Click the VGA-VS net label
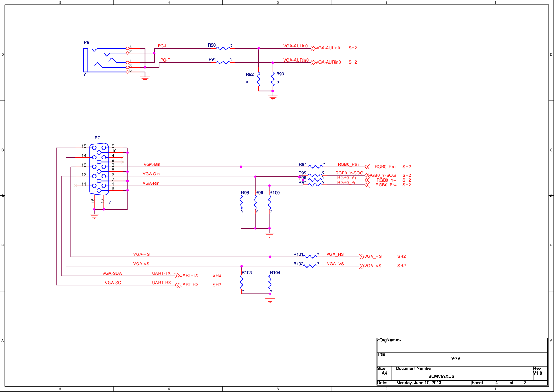554x392 pixels. click(x=141, y=264)
